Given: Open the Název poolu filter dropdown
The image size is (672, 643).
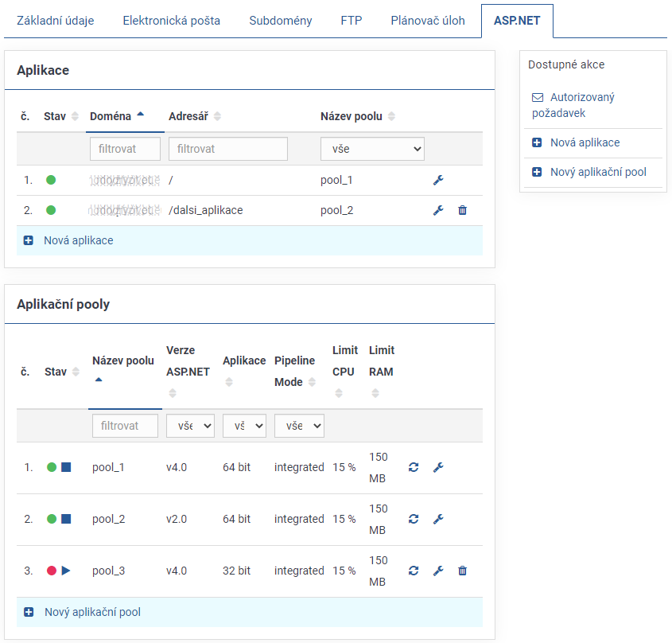Looking at the screenshot, I should pyautogui.click(x=372, y=149).
